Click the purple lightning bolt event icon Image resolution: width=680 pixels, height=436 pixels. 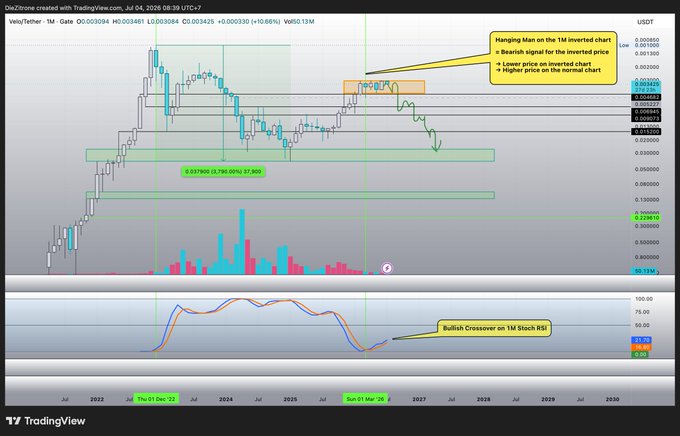pos(387,268)
